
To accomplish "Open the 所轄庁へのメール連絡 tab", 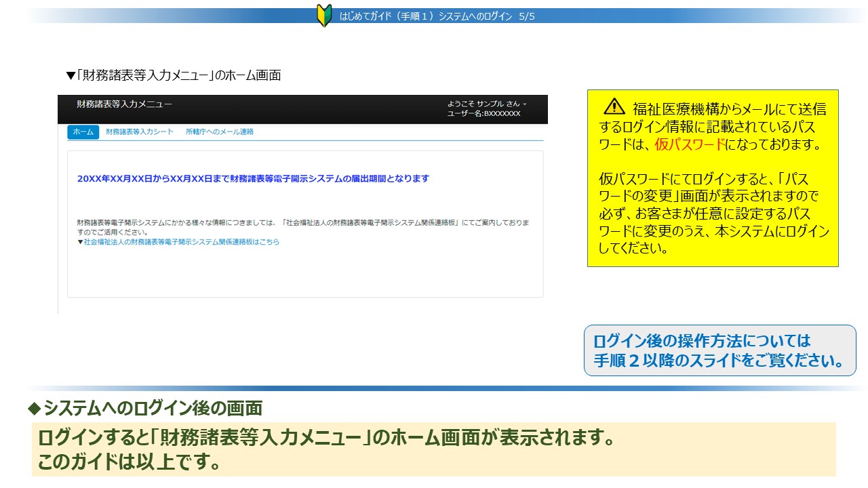I will tap(220, 132).
